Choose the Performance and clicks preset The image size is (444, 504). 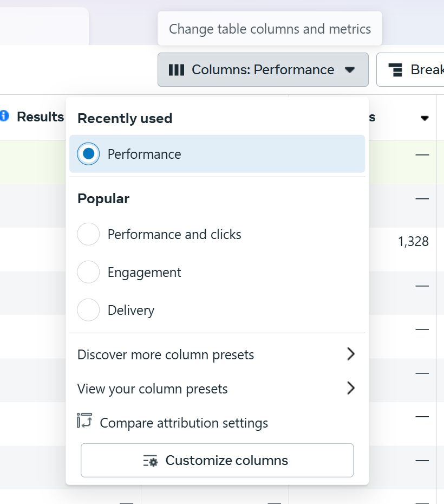[217, 234]
